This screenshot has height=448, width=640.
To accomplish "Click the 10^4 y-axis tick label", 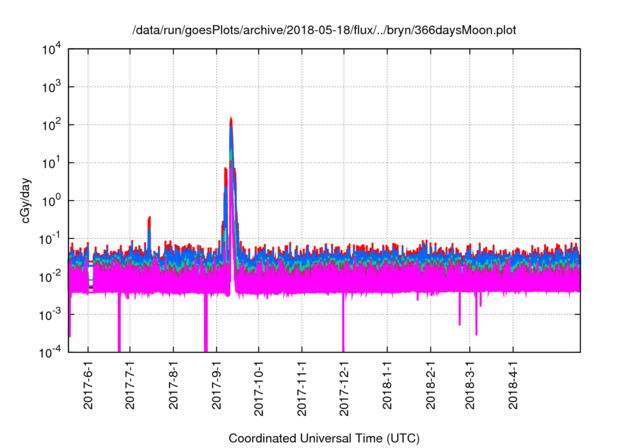I will tap(52, 49).
